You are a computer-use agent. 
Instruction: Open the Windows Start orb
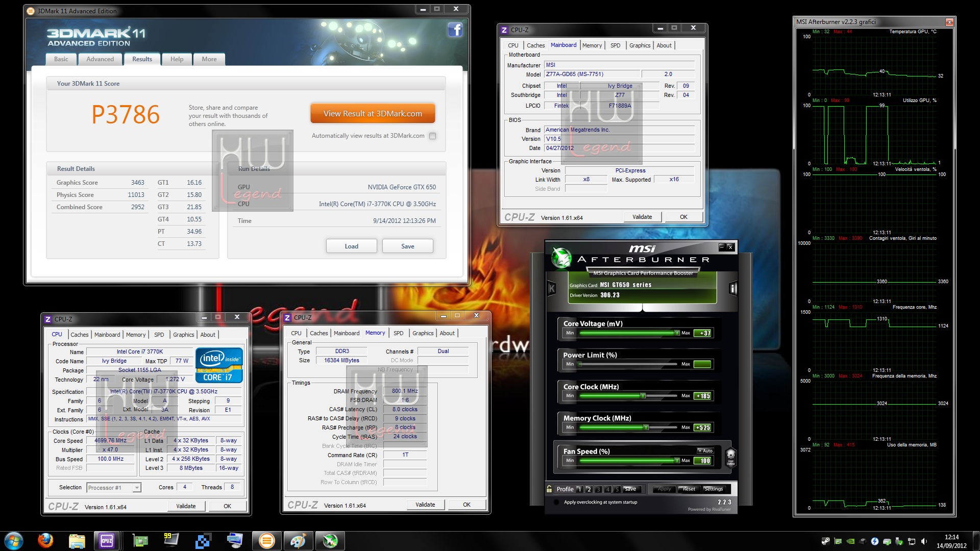coord(14,541)
